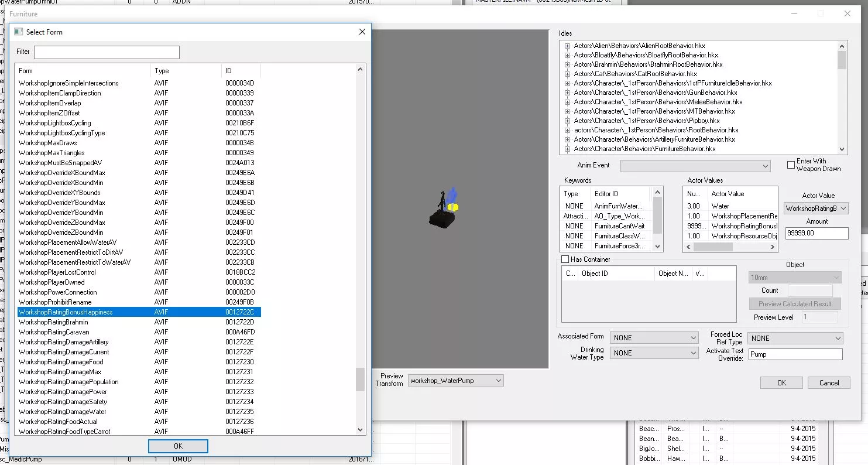Enable the Has Container checkbox
868x465 pixels.
click(x=565, y=259)
